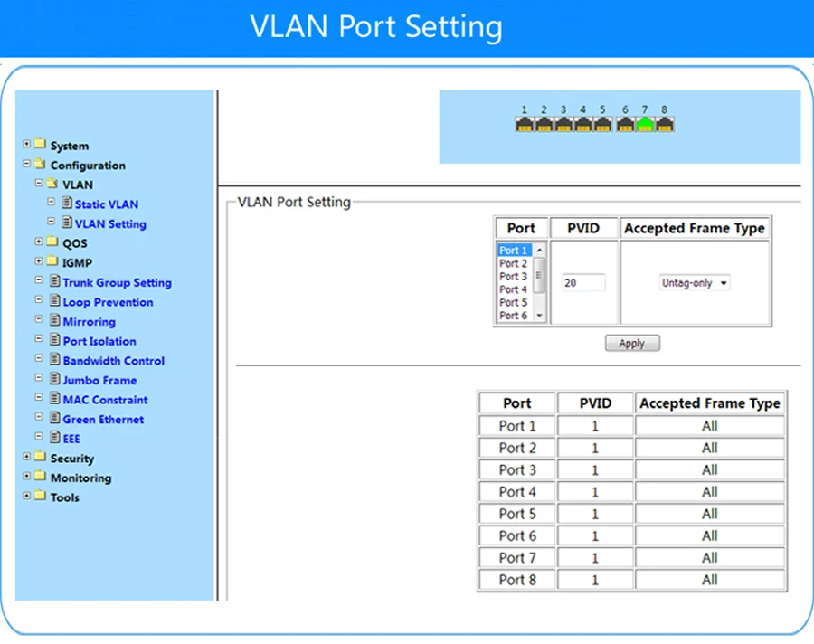Click the Configuration open folder icon
This screenshot has width=814, height=644.
point(40,164)
